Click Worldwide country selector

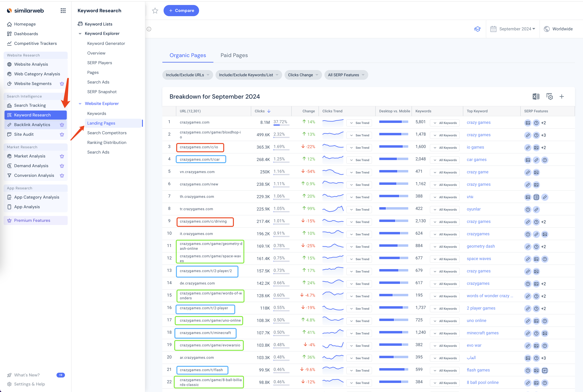click(x=558, y=29)
